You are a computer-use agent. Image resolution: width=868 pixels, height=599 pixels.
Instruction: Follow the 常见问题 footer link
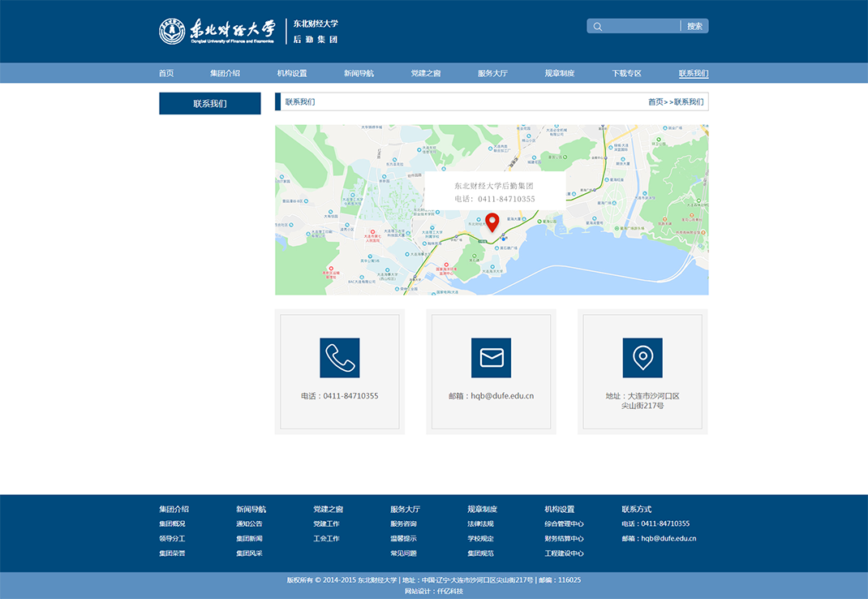[403, 554]
